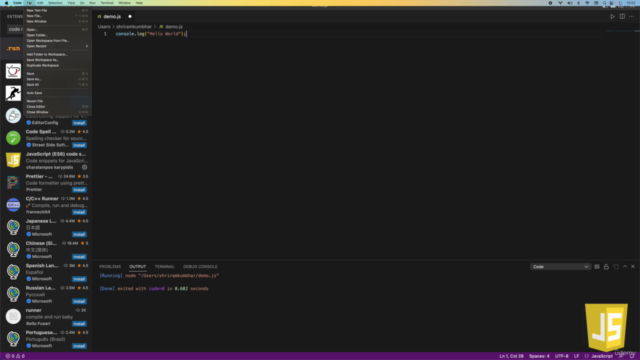The height and width of the screenshot is (360, 640).
Task: Install the Japanese Language Pack
Action: pyautogui.click(x=79, y=234)
